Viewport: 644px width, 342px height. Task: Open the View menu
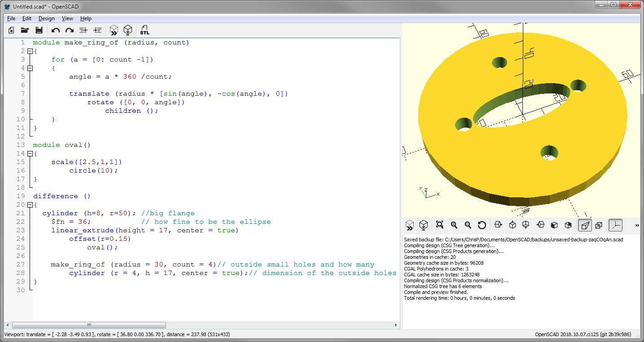coord(67,18)
